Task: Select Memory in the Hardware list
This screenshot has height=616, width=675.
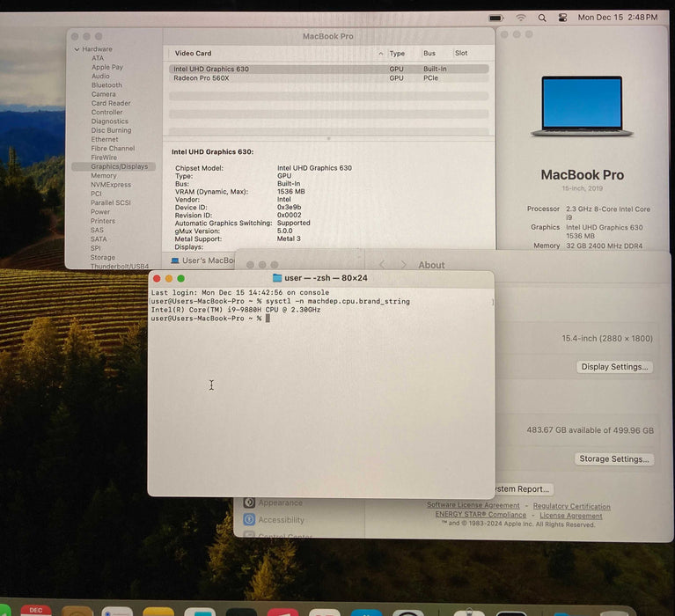Action: click(103, 176)
